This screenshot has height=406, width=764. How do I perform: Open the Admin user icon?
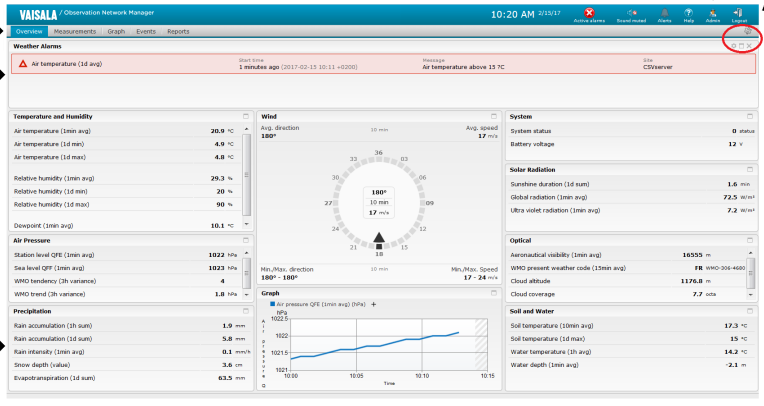tap(713, 13)
